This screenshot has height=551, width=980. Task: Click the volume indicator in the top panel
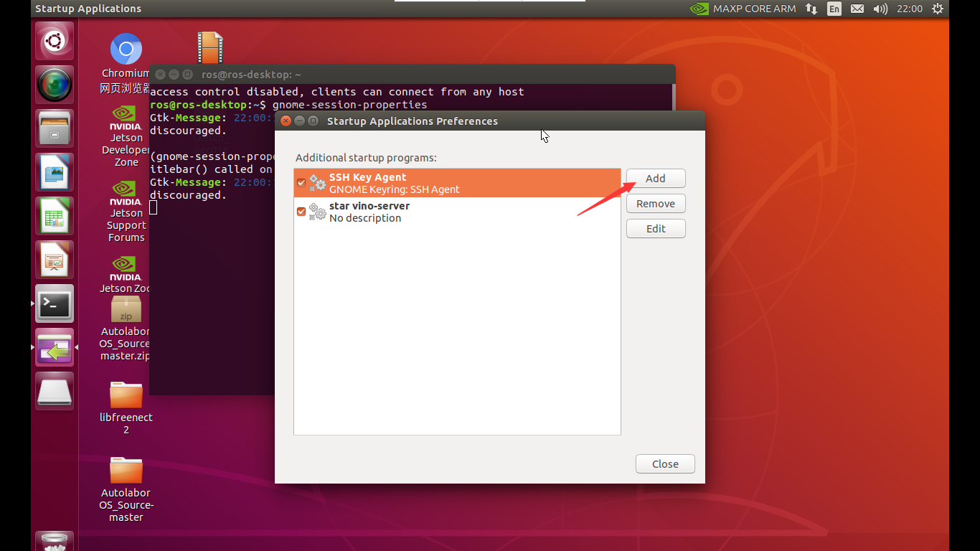tap(880, 9)
